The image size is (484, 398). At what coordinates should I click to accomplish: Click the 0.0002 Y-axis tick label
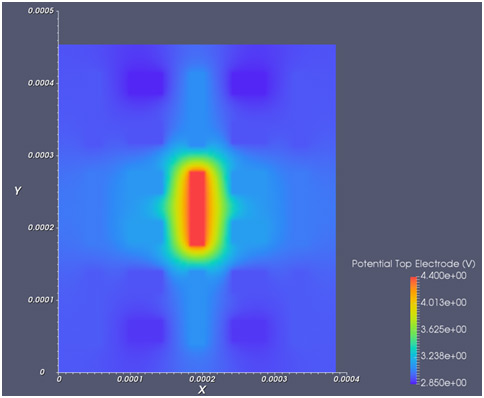click(x=41, y=228)
